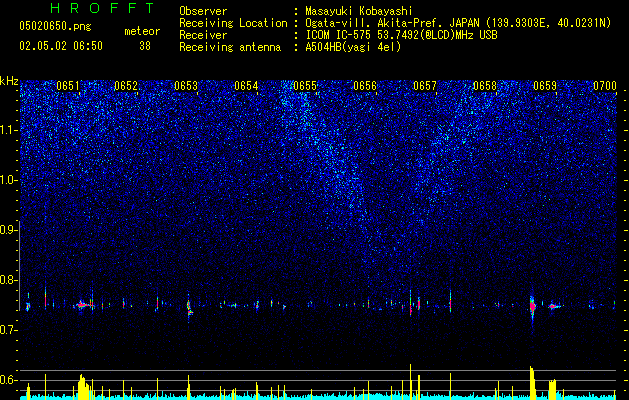Click the Observer label
The width and height of the screenshot is (629, 400).
203,11
